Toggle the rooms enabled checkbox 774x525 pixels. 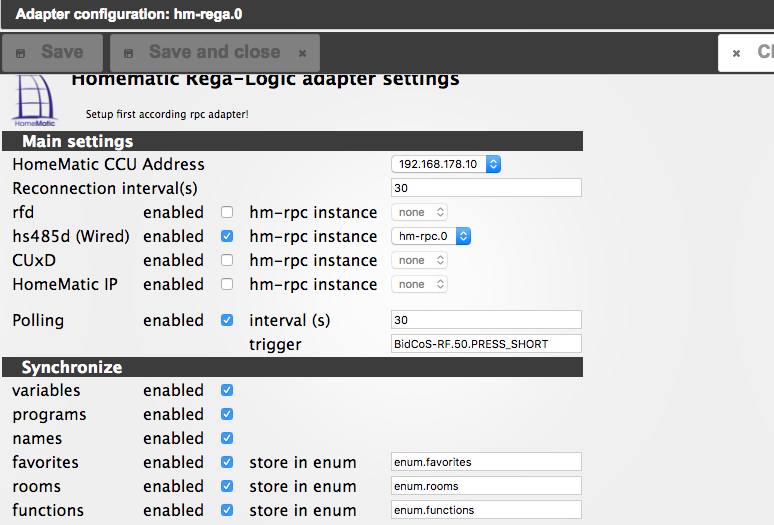coord(227,486)
